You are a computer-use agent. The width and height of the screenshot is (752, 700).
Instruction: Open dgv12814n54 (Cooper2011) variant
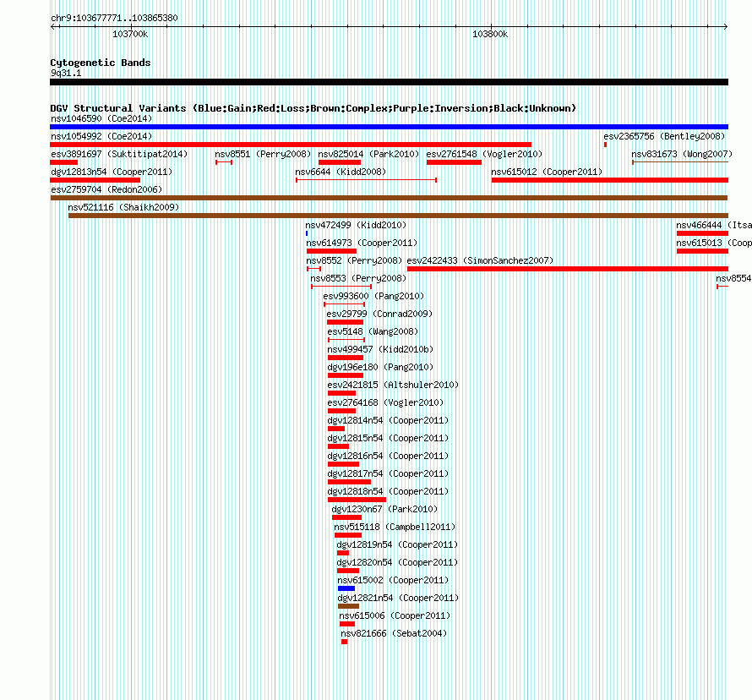pyautogui.click(x=388, y=420)
